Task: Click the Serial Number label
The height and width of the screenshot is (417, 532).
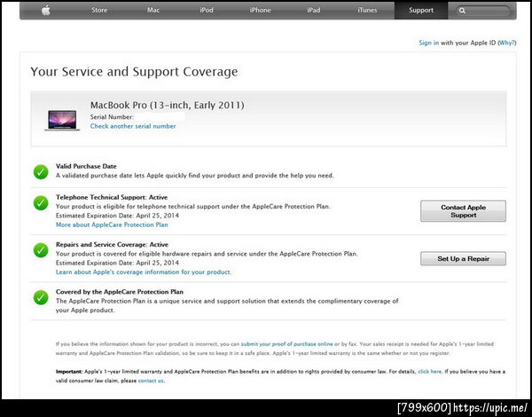Action: (x=112, y=117)
